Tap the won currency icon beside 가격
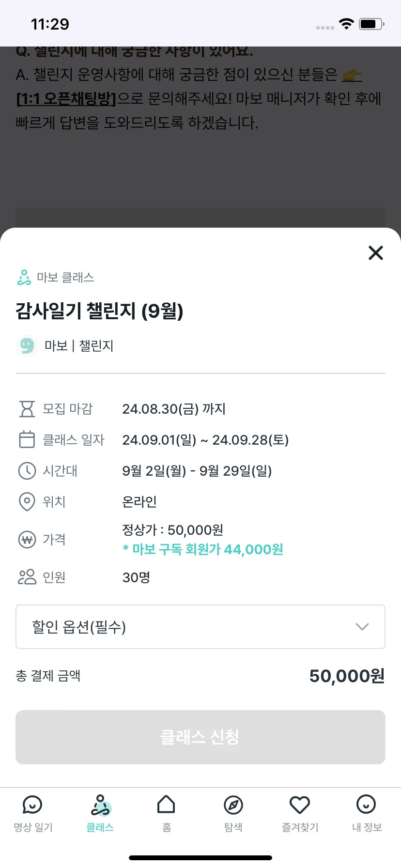 (x=27, y=539)
